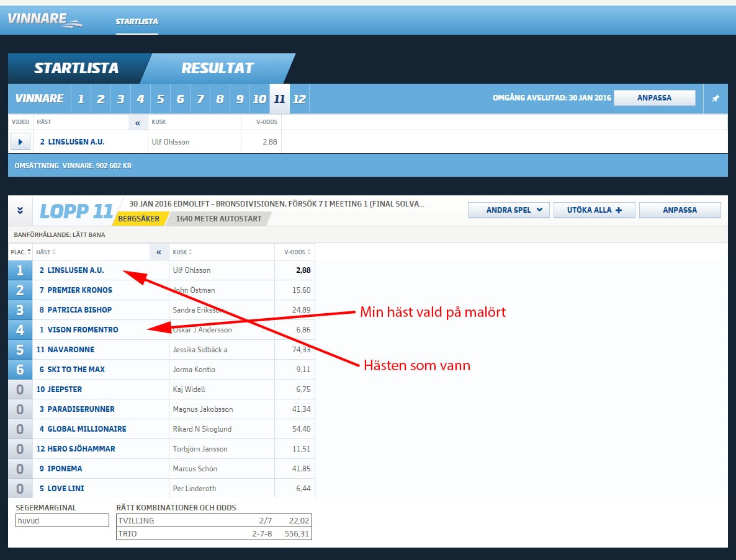Image resolution: width=736 pixels, height=560 pixels.
Task: Click the pin icon to dock the results header
Action: [715, 99]
